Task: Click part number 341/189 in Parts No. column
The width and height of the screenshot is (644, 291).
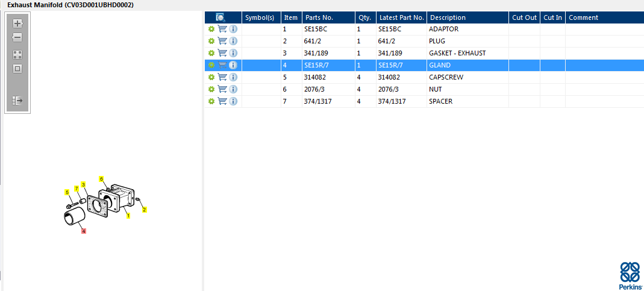Action: click(x=328, y=53)
